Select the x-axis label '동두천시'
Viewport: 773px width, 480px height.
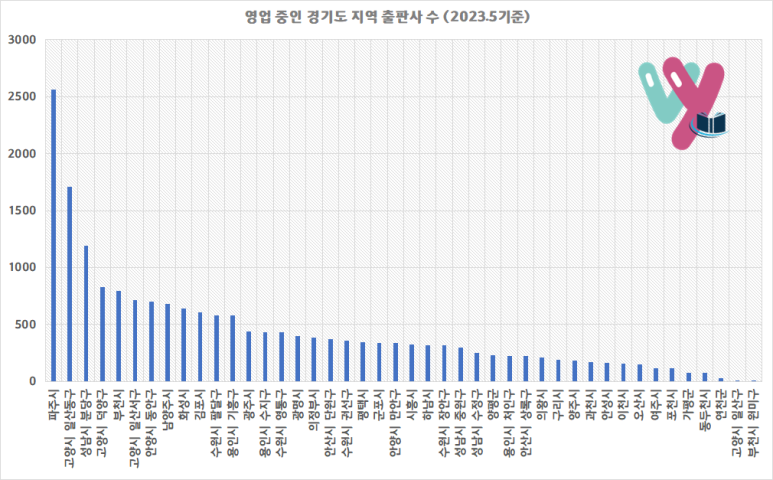704,410
